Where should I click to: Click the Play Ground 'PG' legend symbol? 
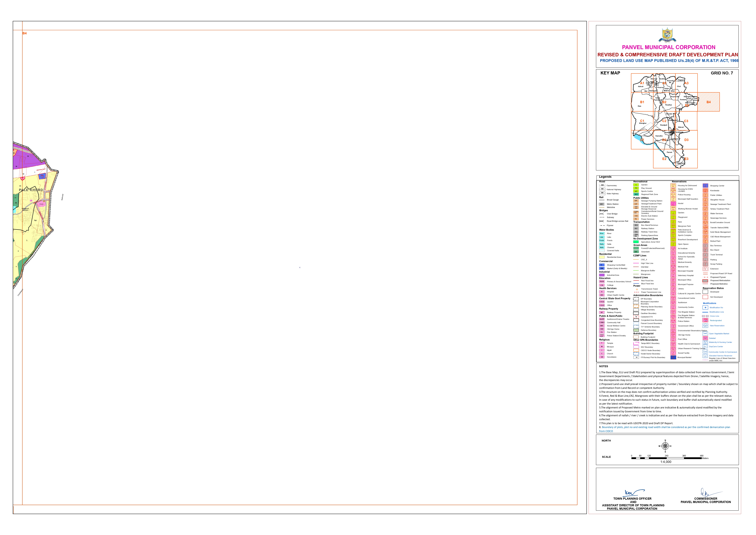click(636, 188)
